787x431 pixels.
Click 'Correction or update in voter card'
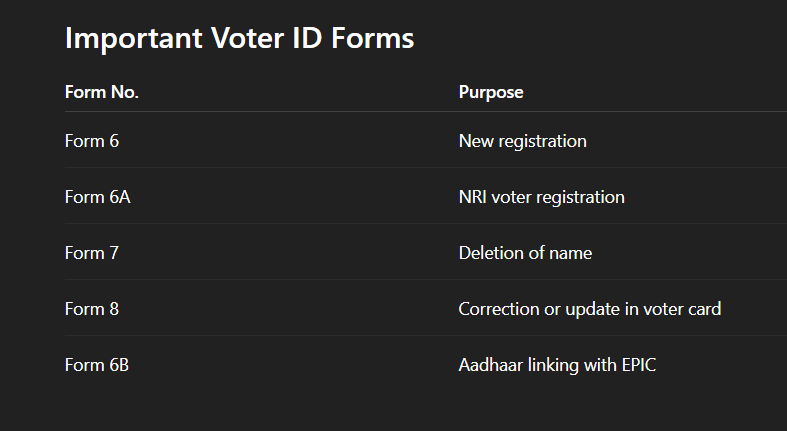pyautogui.click(x=590, y=310)
